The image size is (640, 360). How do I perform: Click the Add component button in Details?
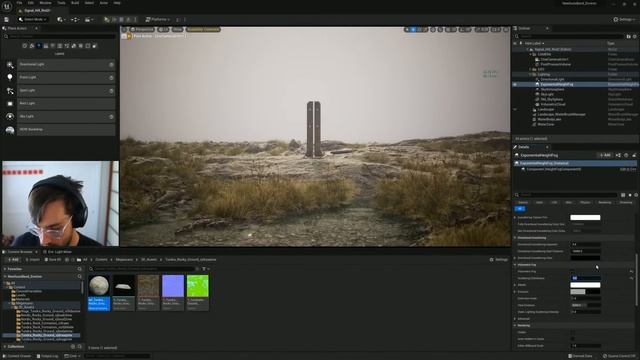[605, 155]
